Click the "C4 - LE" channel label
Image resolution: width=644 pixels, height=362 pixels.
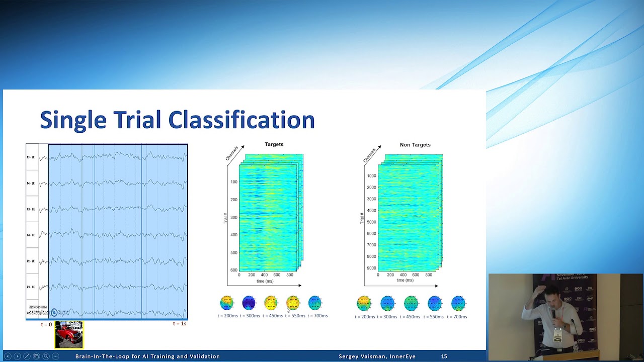[x=31, y=235]
